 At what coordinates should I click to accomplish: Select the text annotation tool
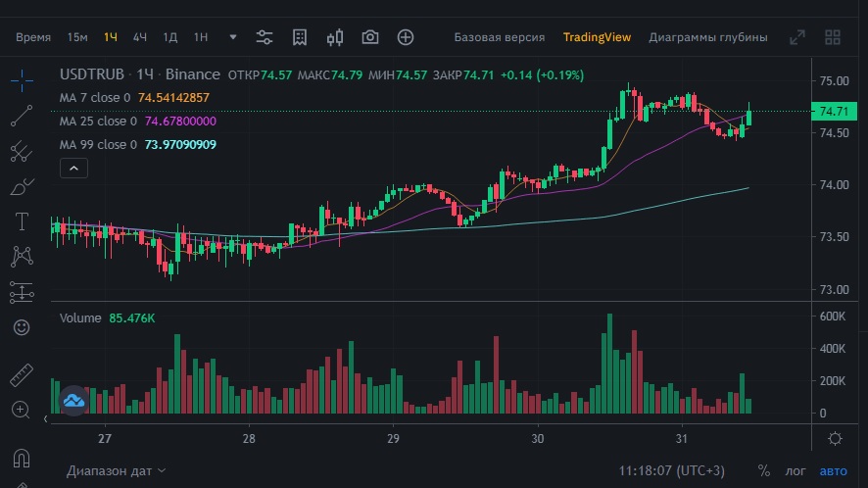tap(22, 221)
